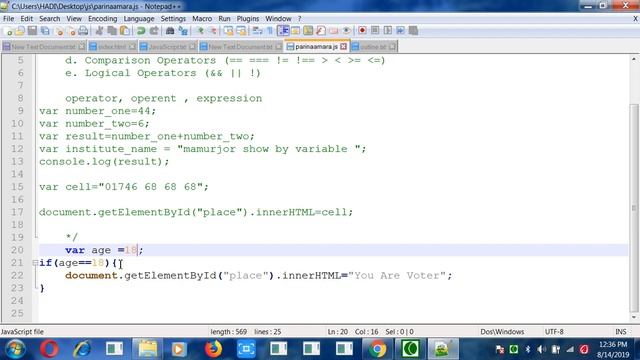
Task: Paste clipboard contents via toolbar
Action: click(125, 31)
